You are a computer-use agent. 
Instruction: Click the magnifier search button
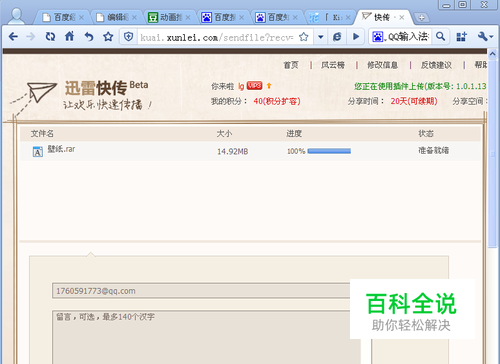pos(440,36)
